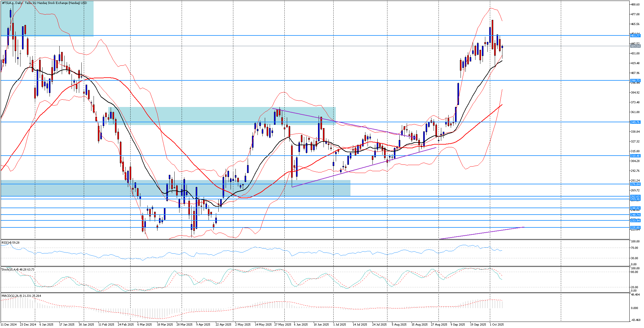Click the 27 Aug 2025 date label
Screen dimensions: 644x328
[439, 325]
